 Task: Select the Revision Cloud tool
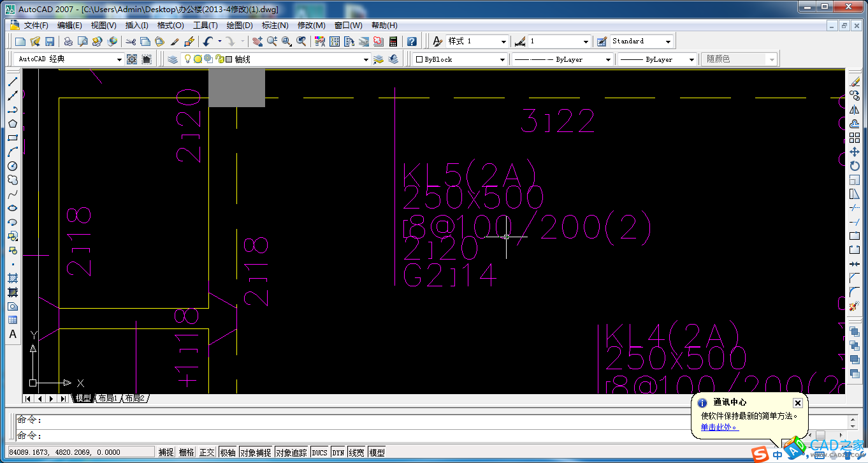[x=13, y=180]
